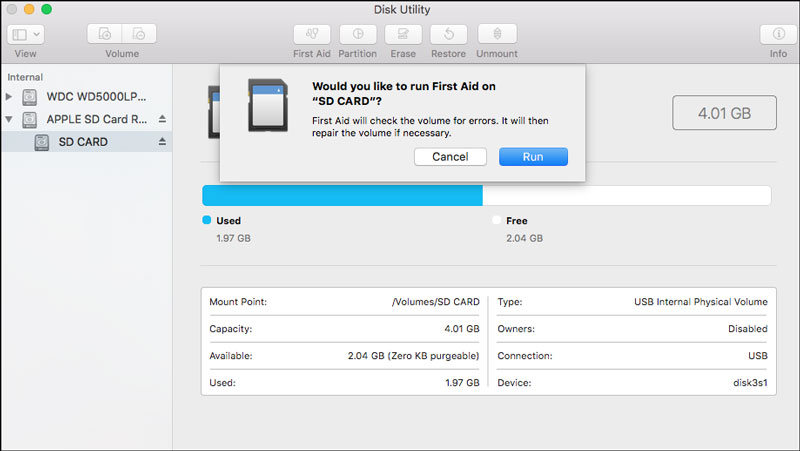Click the First Aid toolbar icon
This screenshot has width=800, height=451.
(311, 33)
